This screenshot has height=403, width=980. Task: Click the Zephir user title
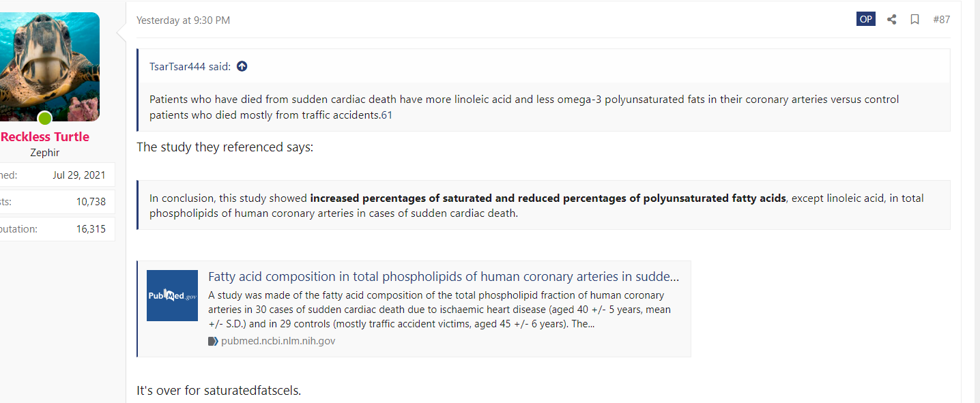[x=45, y=153]
